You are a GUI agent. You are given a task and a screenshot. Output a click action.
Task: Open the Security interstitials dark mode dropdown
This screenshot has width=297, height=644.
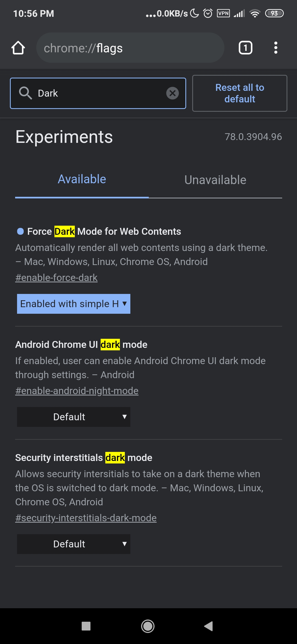pos(73,544)
